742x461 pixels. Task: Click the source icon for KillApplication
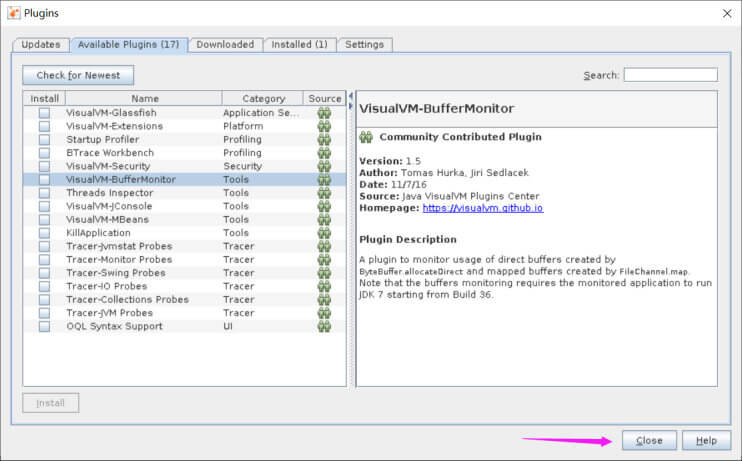pyautogui.click(x=324, y=232)
